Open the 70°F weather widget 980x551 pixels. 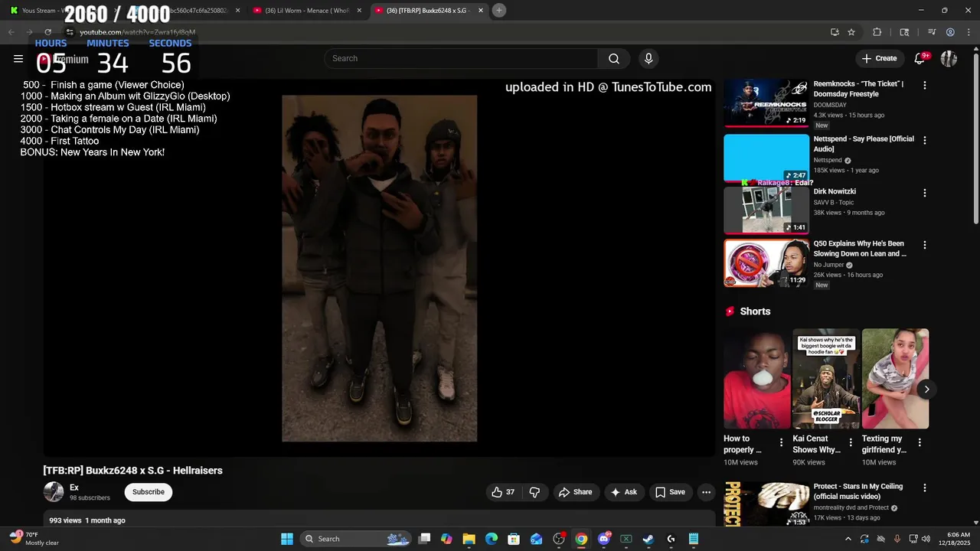(34, 539)
